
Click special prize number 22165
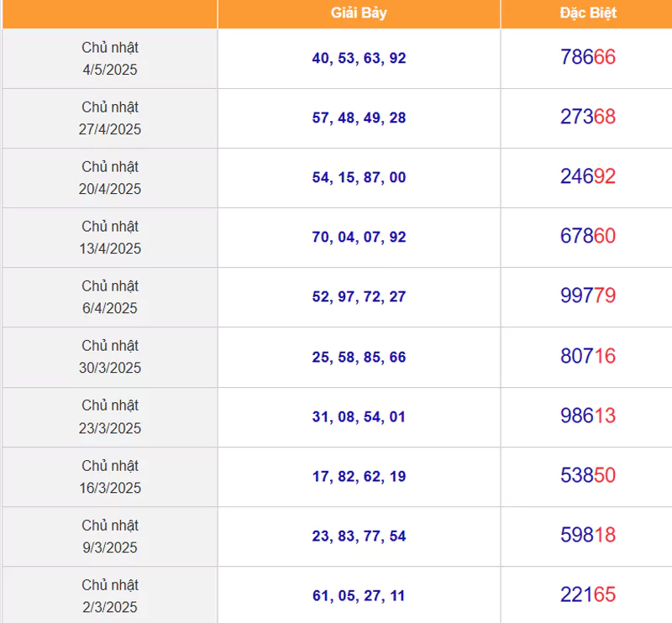(587, 594)
